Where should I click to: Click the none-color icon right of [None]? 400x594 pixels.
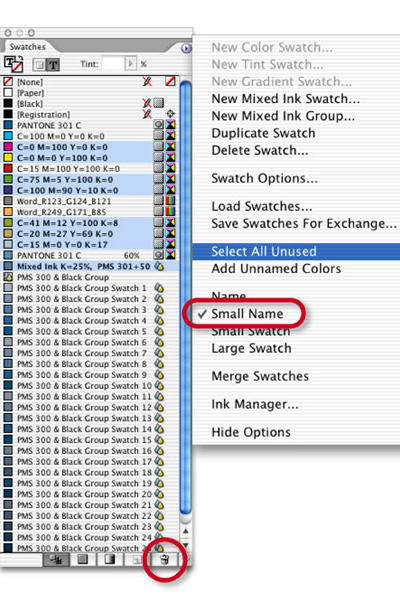[170, 81]
